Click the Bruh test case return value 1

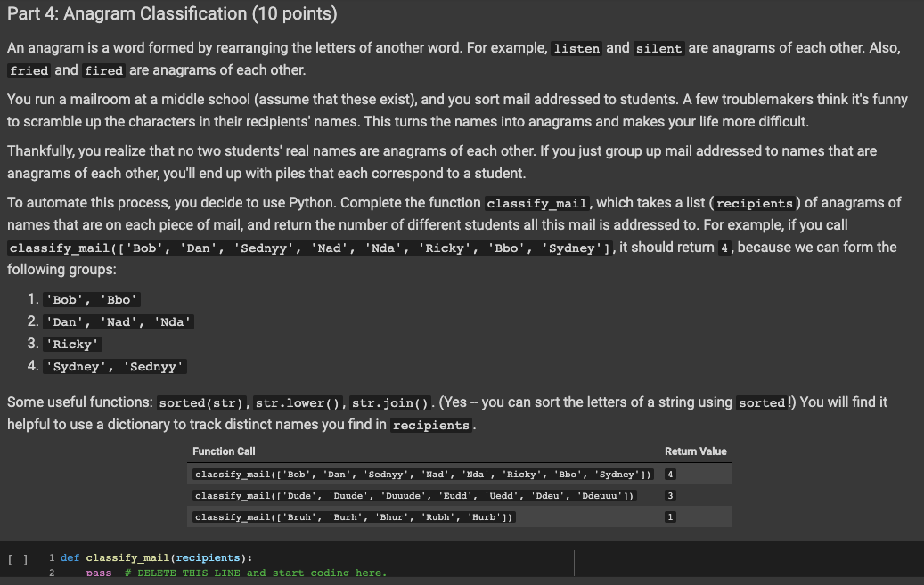pyautogui.click(x=669, y=516)
